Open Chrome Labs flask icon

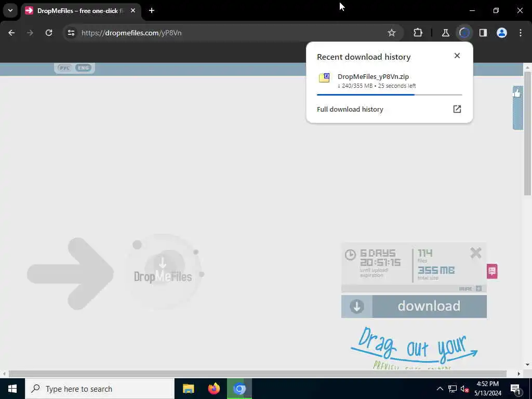click(x=445, y=33)
